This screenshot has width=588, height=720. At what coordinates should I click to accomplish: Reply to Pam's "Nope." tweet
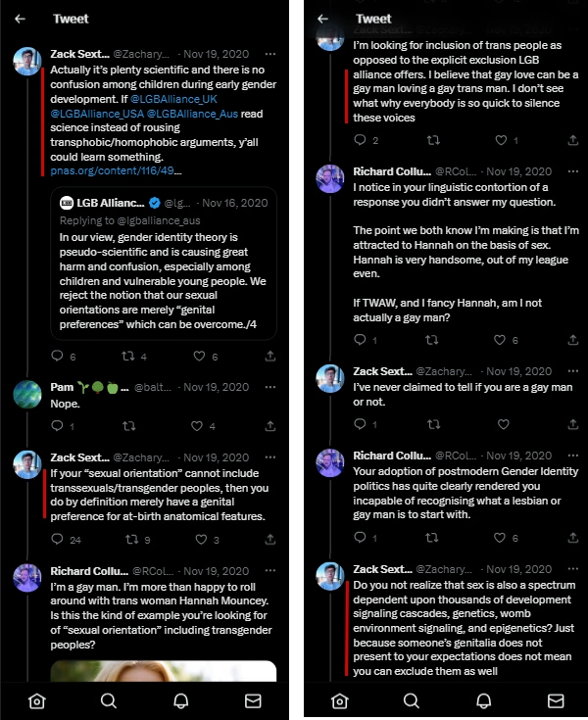coord(57,426)
